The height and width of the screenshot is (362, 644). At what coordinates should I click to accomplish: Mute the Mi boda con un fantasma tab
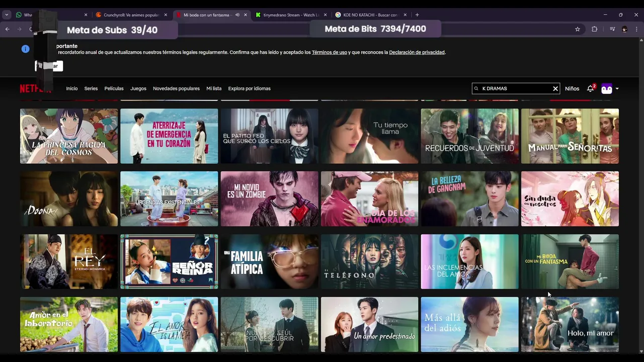tap(237, 15)
